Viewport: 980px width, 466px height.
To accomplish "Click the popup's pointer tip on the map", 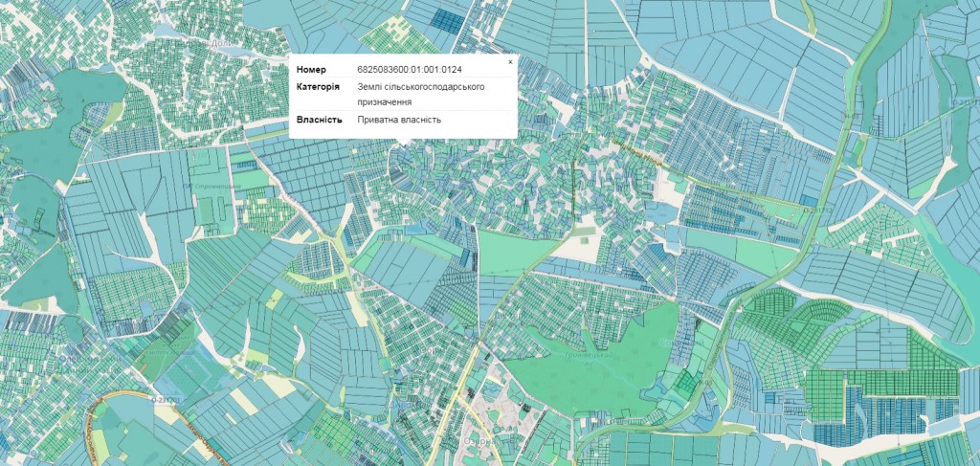I will tap(403, 144).
